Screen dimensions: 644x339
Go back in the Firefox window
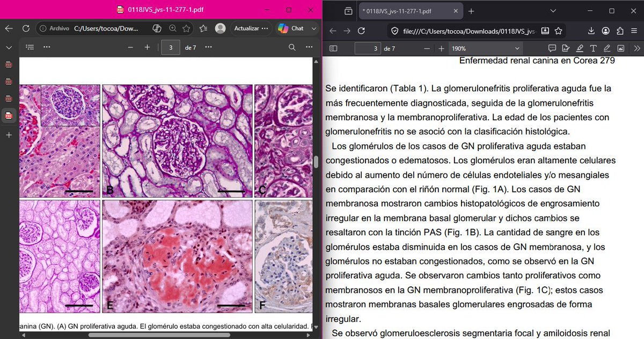(x=333, y=31)
